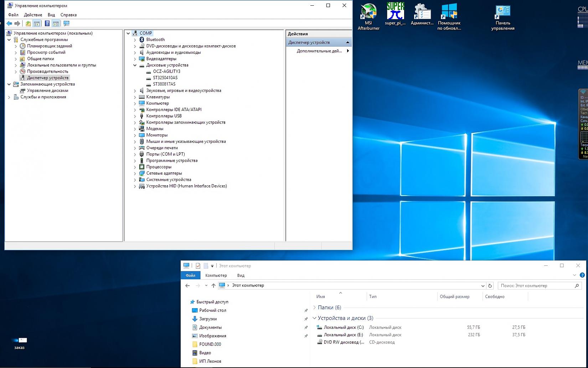The width and height of the screenshot is (588, 368).
Task: Unpin Загрузки from quick access
Action: coord(306,319)
